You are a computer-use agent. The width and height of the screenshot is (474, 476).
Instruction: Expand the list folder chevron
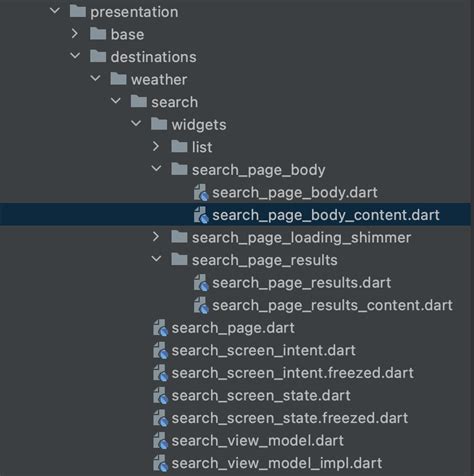coord(156,146)
